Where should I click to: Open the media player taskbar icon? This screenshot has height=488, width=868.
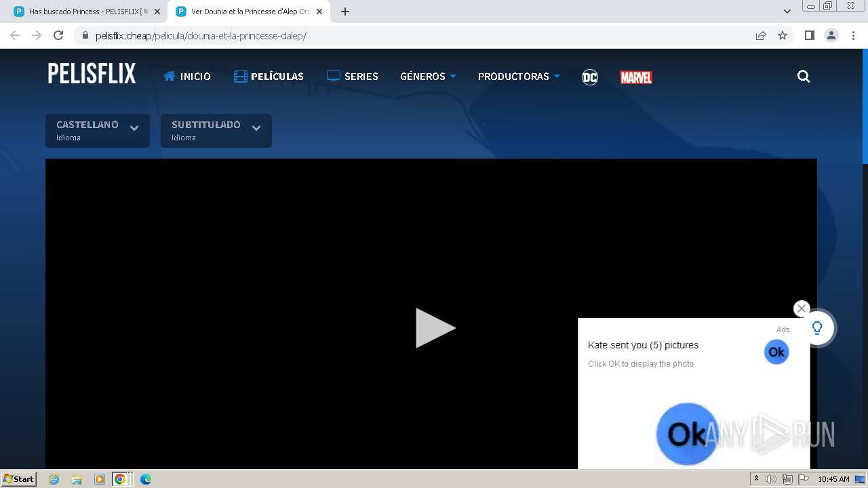click(x=100, y=479)
